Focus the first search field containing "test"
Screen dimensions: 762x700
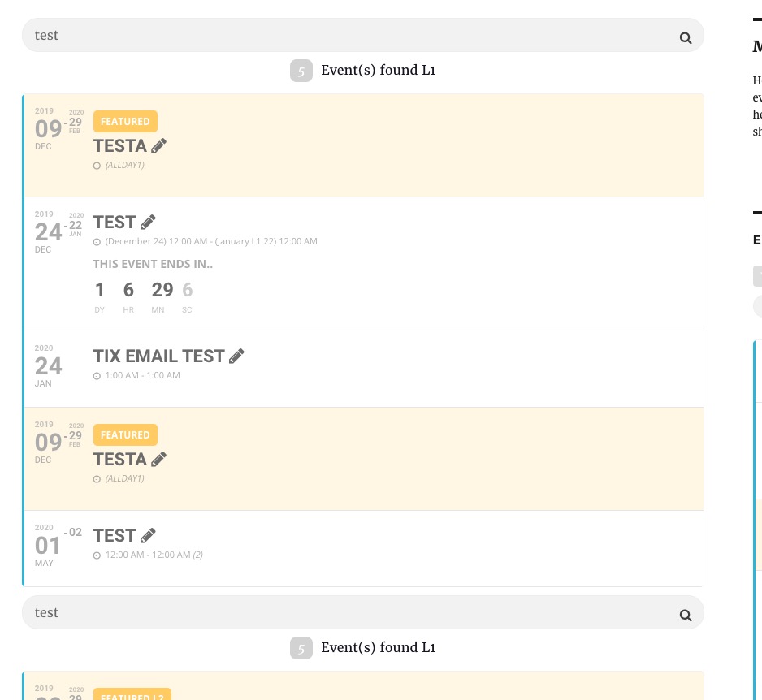[341, 36]
